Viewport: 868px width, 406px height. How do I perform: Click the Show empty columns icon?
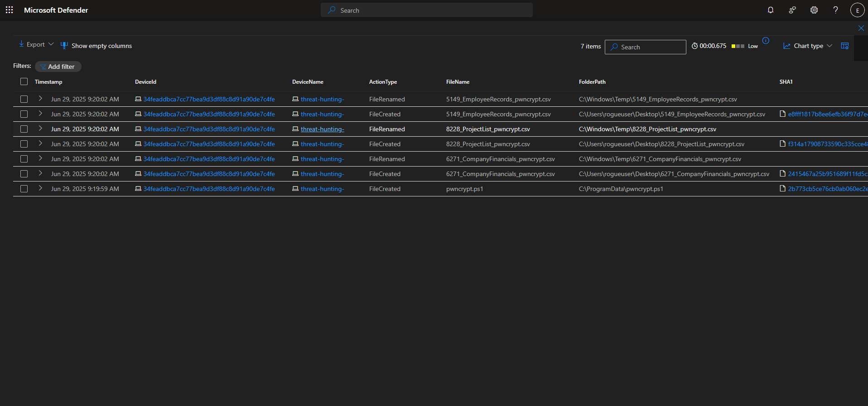click(x=64, y=46)
